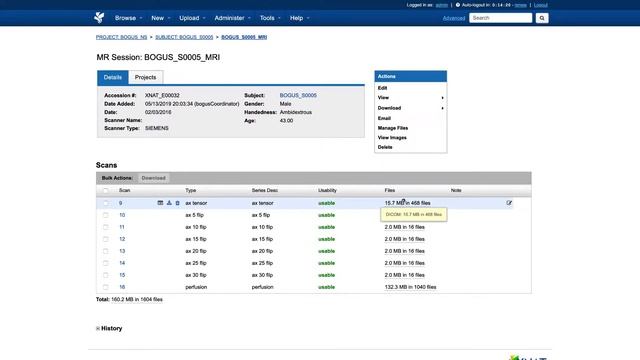Check the checkbox for scan 12
Screen dimensions: 640x360
(x=106, y=239)
